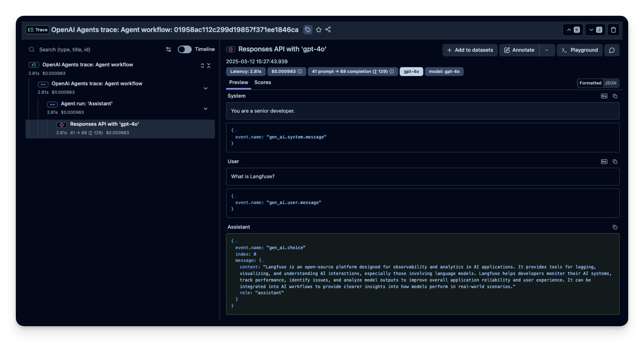Toggle markdown rendering for User message

[604, 162]
